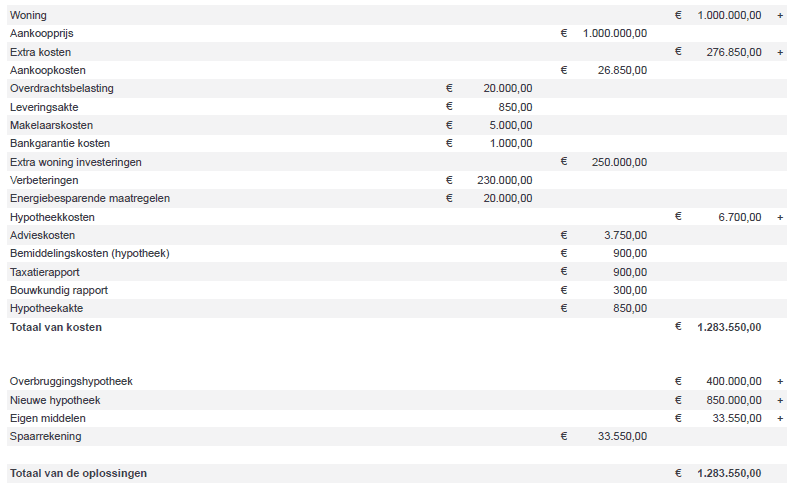
Task: Select the Spaarrekening amount 33.550,00
Action: pos(622,436)
